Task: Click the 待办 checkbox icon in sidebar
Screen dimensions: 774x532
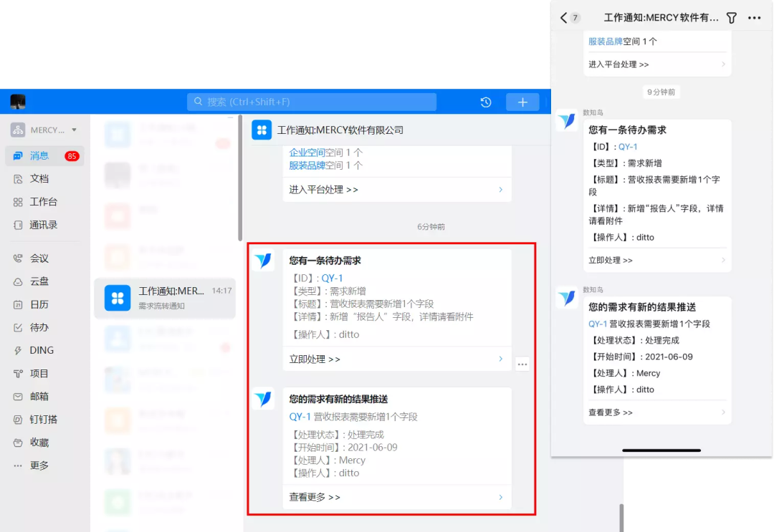Action: pos(18,327)
